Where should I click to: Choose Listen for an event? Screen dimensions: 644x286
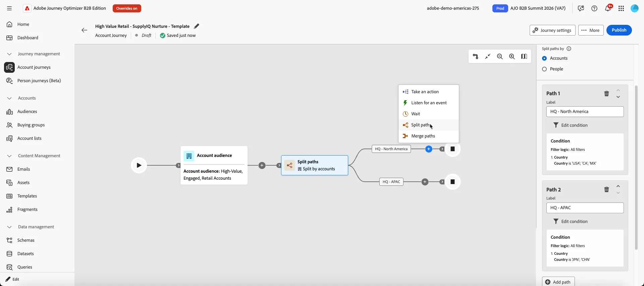(429, 103)
